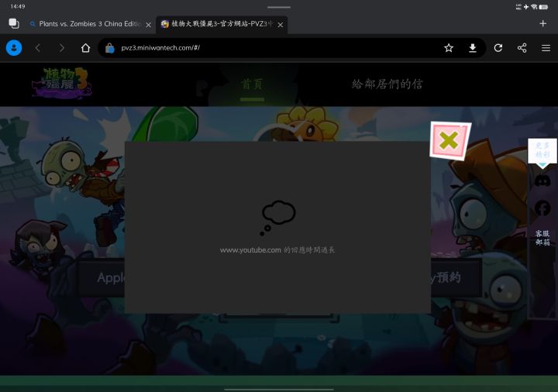The image size is (558, 392).
Task: Open the blue profile account icon
Action: click(x=14, y=48)
